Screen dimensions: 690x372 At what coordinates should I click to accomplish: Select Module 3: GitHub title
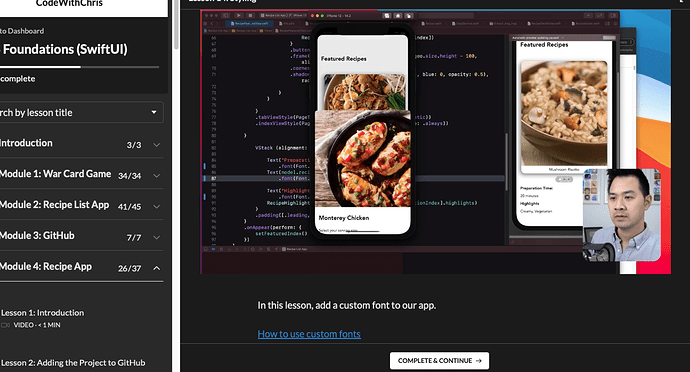37,236
